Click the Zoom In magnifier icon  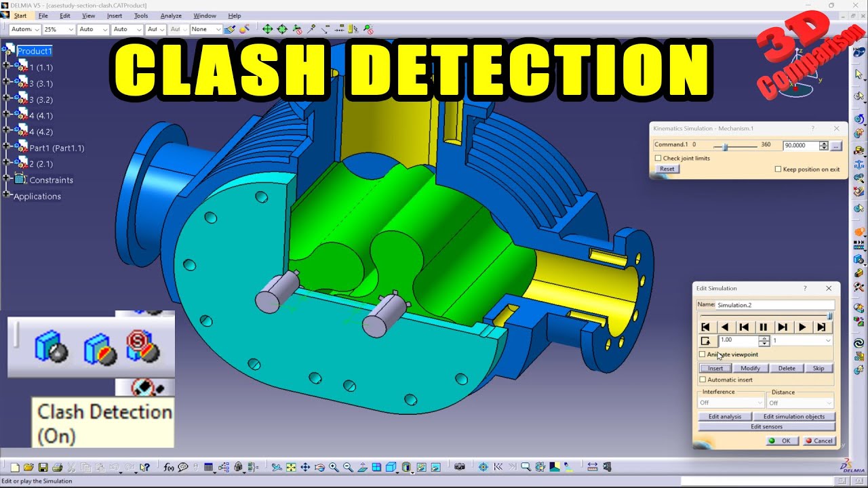(x=334, y=467)
